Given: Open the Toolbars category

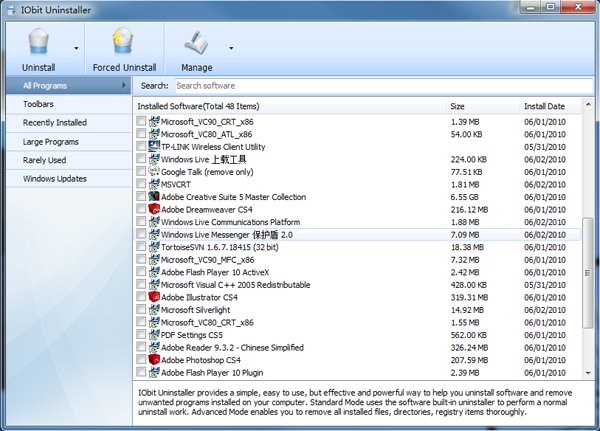Looking at the screenshot, I should (x=68, y=104).
